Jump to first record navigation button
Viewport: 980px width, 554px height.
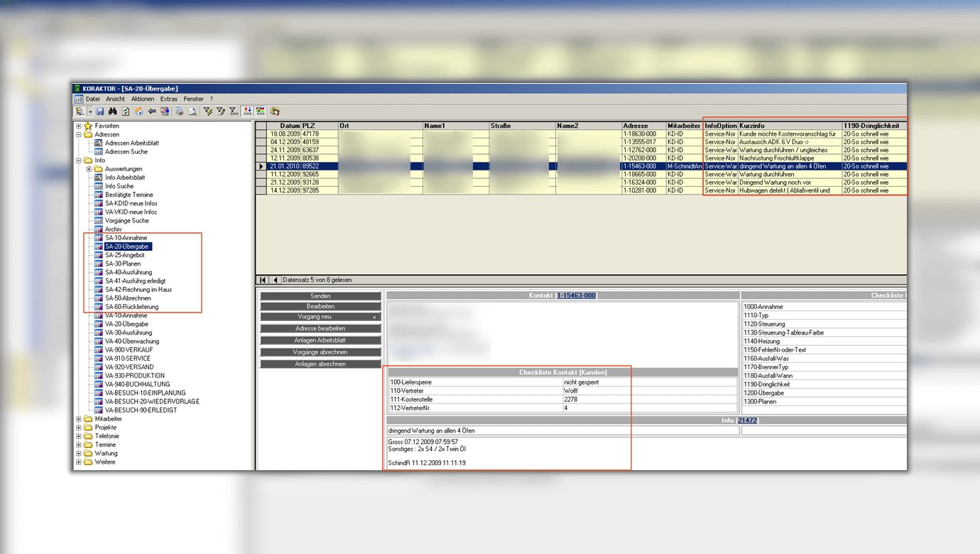[263, 280]
